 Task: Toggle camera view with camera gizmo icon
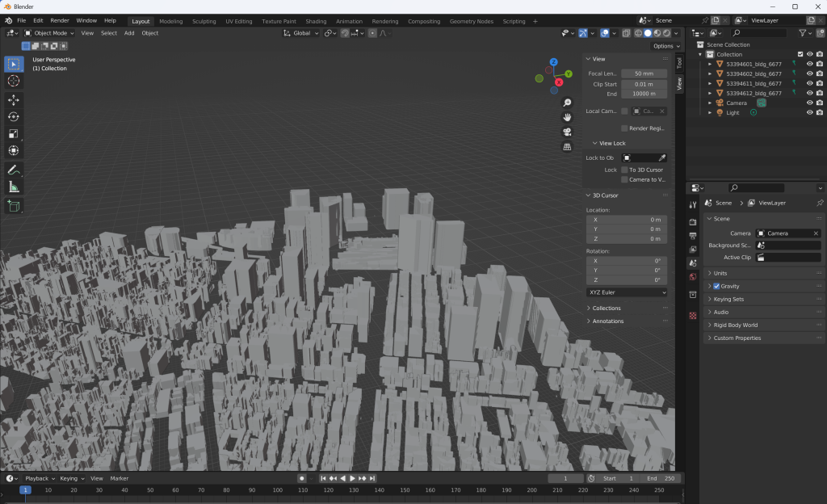(567, 132)
